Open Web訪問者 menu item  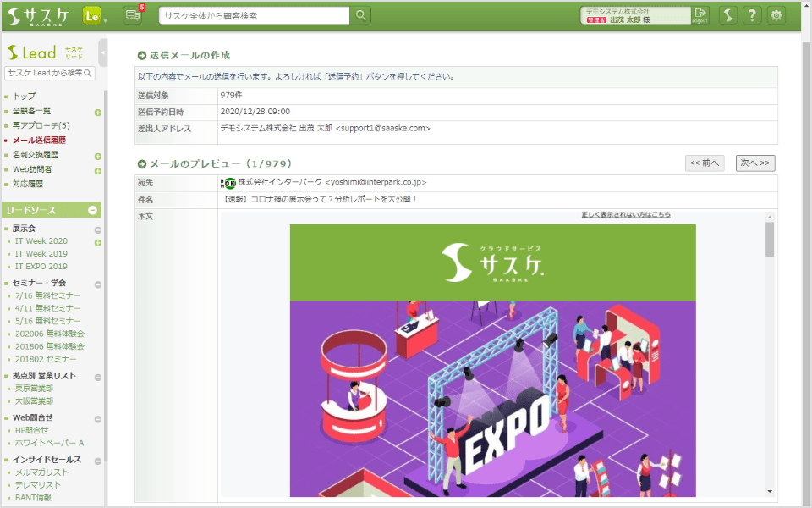(32, 169)
